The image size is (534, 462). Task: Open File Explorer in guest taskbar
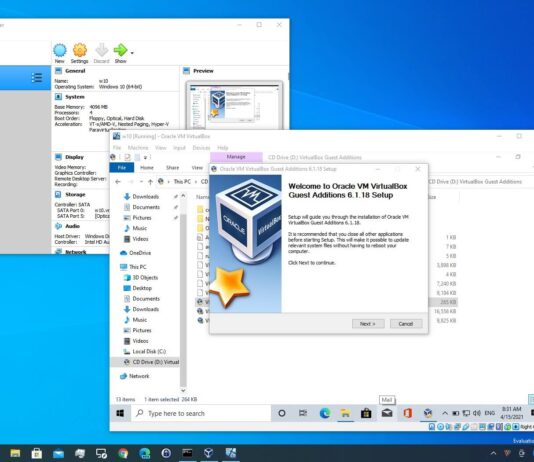[x=345, y=413]
